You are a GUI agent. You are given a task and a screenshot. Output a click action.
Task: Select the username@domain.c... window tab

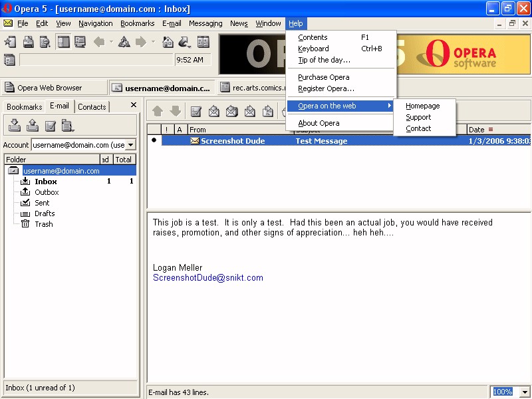tap(162, 88)
